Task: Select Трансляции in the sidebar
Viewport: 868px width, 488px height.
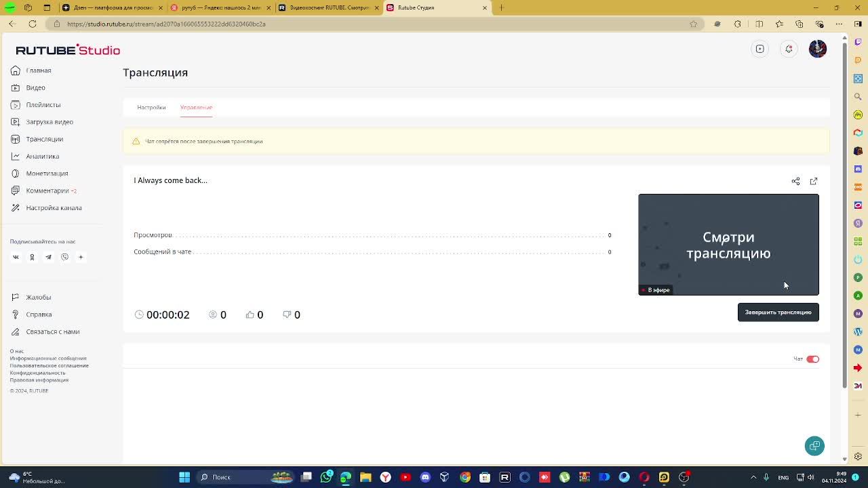Action: pos(37,139)
